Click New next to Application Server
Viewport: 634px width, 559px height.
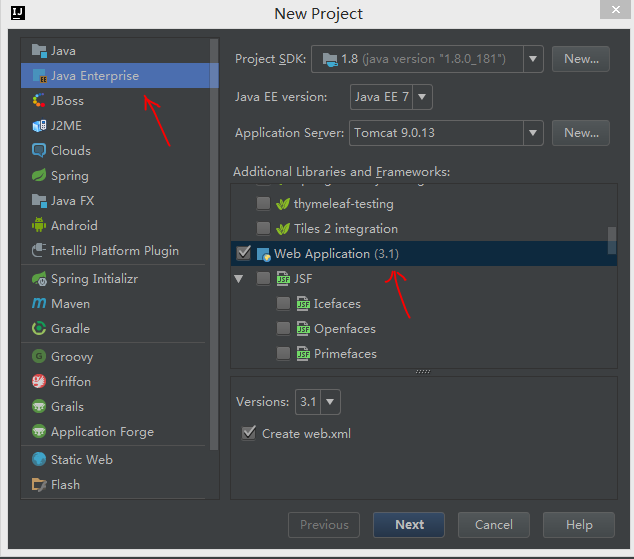[x=581, y=133]
